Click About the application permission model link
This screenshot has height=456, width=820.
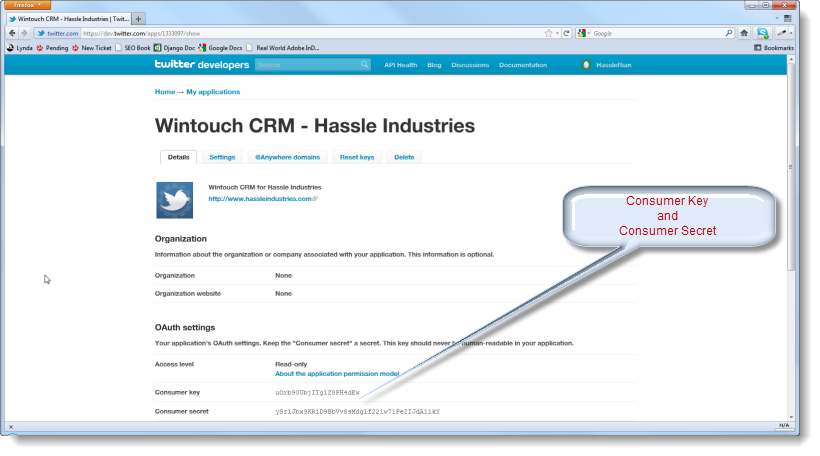pos(337,373)
